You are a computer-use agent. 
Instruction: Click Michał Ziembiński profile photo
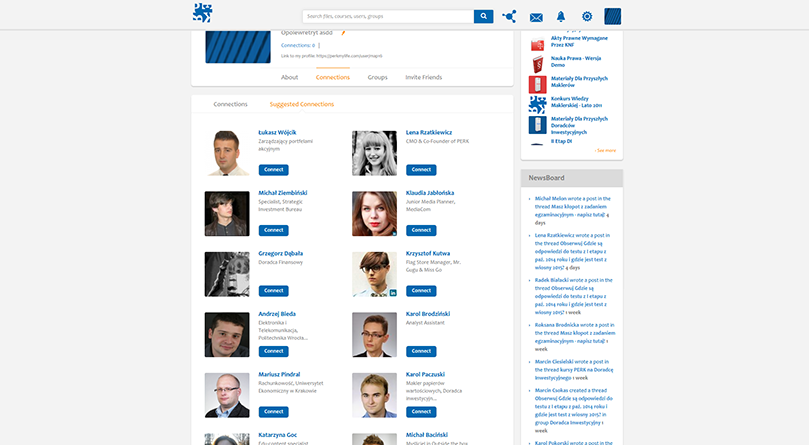point(227,214)
